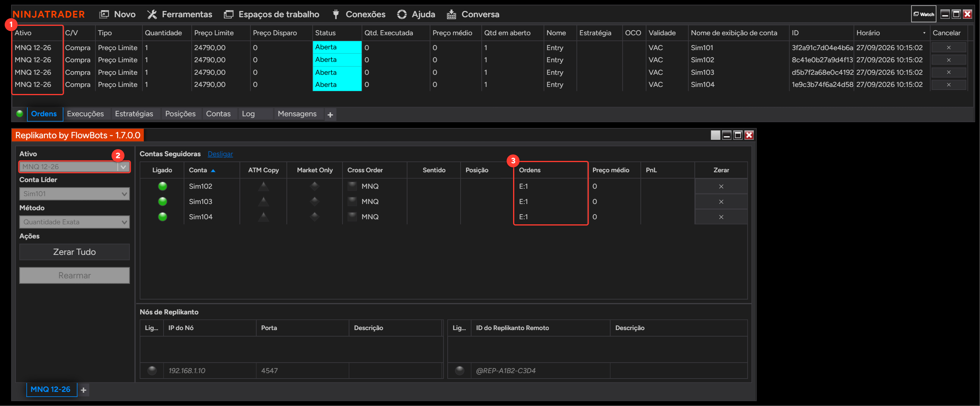The height and width of the screenshot is (406, 980).
Task: Click the IP do Nó field 192.168.1.10
Action: (x=210, y=371)
